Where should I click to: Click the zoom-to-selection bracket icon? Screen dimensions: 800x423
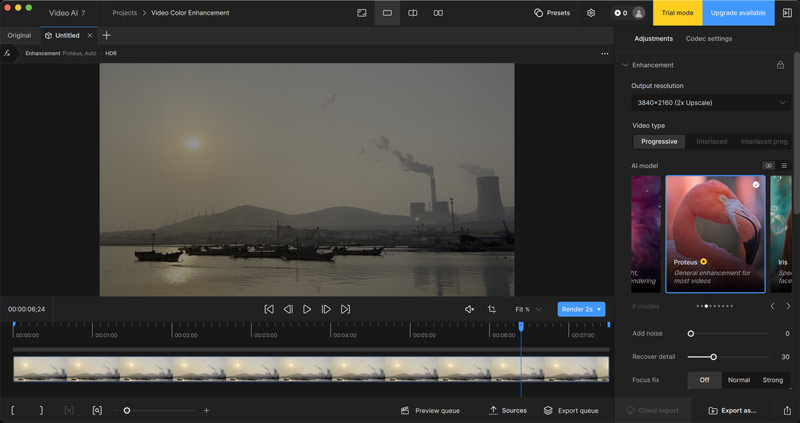[97, 410]
